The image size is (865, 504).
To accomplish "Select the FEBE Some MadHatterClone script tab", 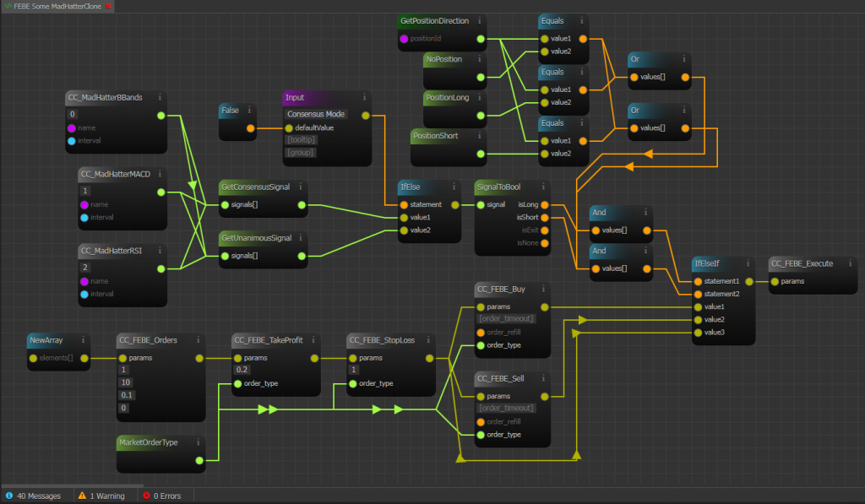I will click(57, 6).
